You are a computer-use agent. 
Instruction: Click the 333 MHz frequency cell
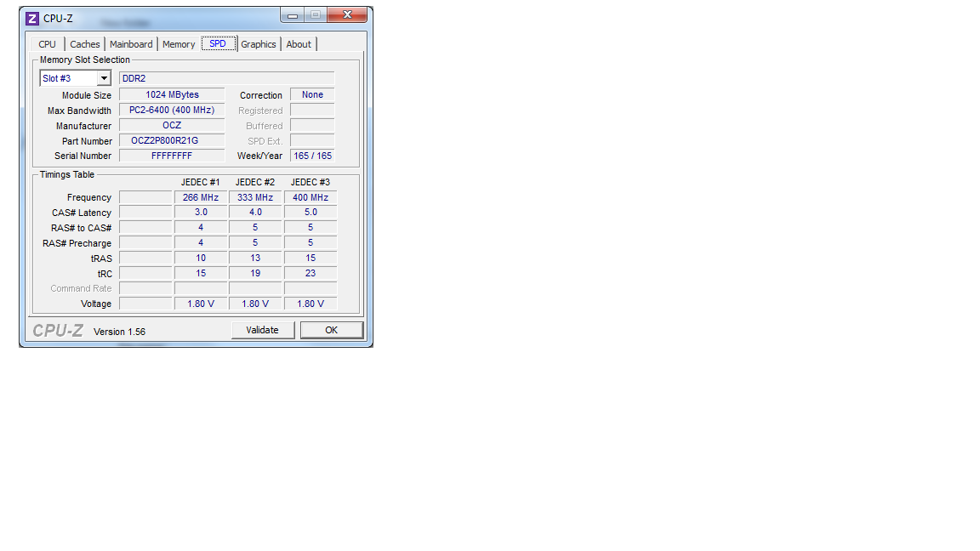coord(255,197)
